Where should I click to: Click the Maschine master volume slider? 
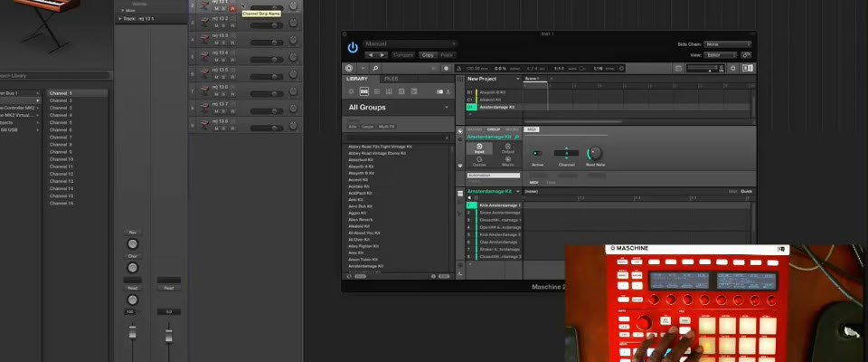click(x=705, y=68)
